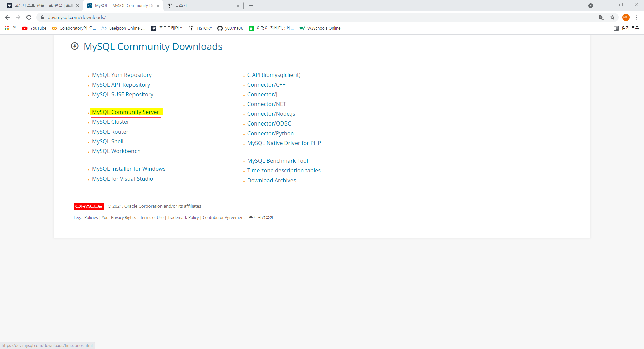Click the browser forward arrow

coord(18,17)
